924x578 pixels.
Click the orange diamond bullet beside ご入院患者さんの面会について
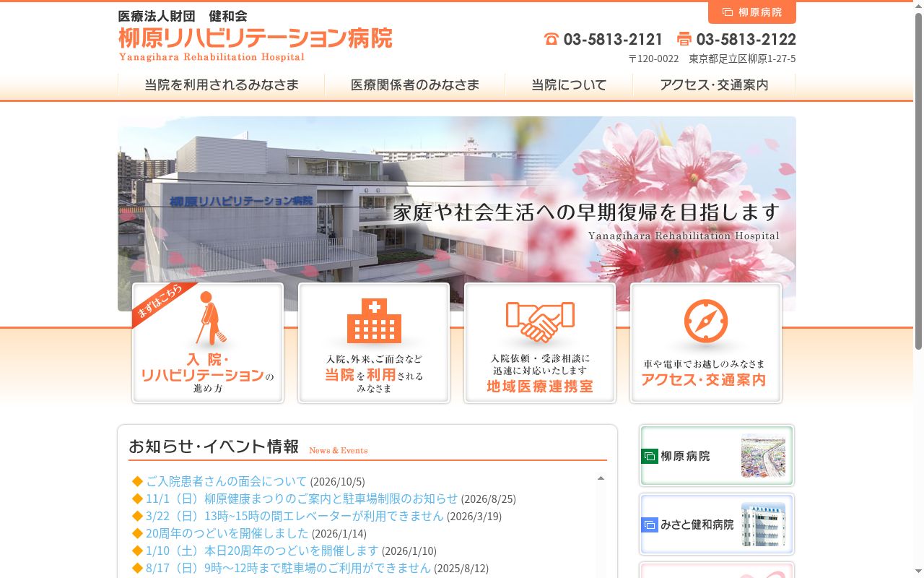(x=137, y=481)
